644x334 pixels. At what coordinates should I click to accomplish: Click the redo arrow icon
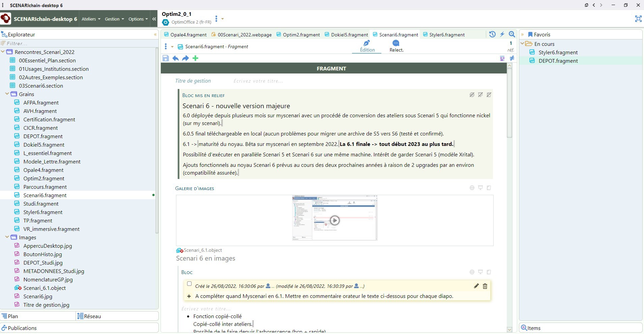click(185, 58)
